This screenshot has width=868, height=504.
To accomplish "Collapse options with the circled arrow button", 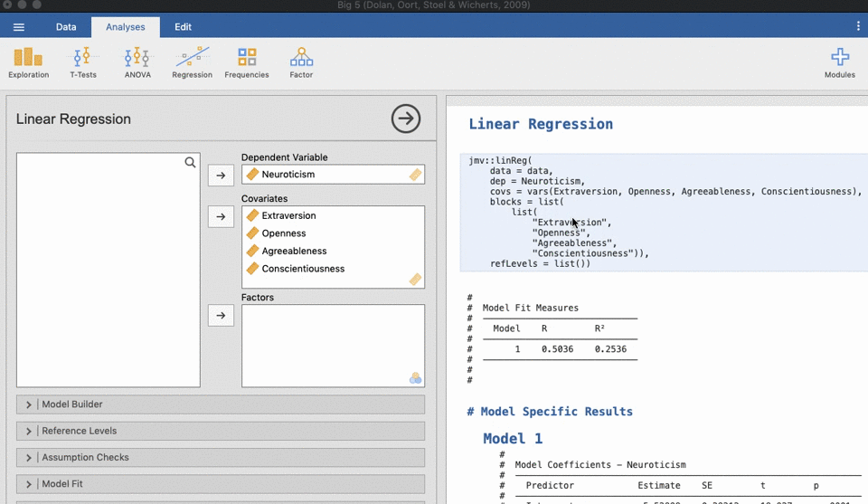I will [x=406, y=119].
